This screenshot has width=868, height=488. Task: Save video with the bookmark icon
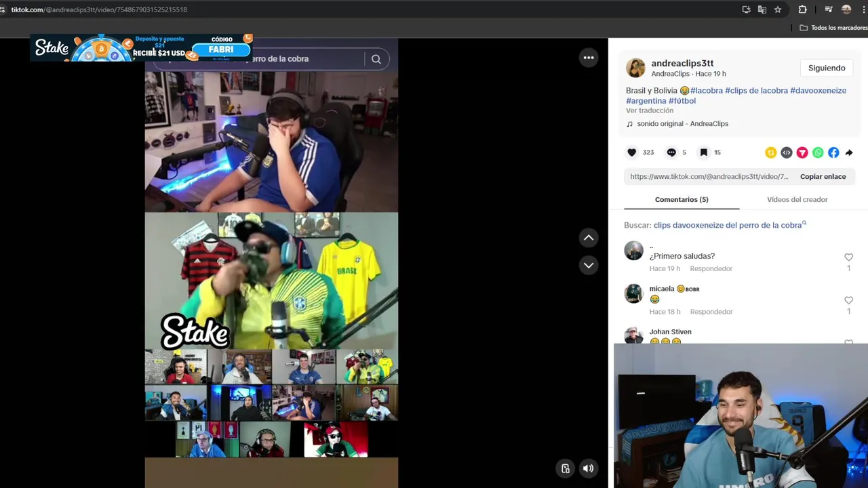[x=704, y=152]
